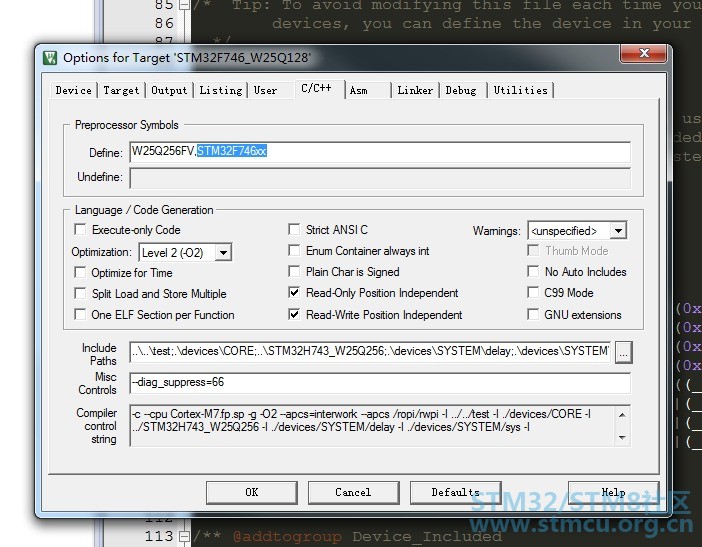
Task: Click into the Define symbols field
Action: 380,152
